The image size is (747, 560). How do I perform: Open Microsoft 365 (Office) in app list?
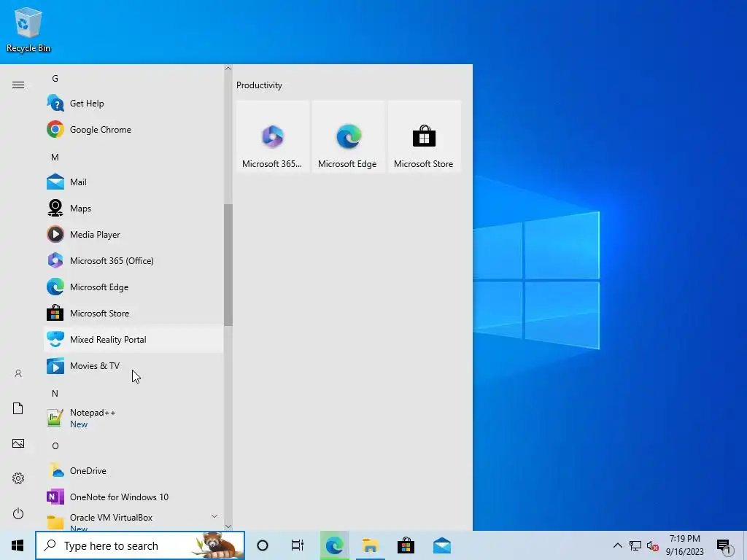(133, 260)
